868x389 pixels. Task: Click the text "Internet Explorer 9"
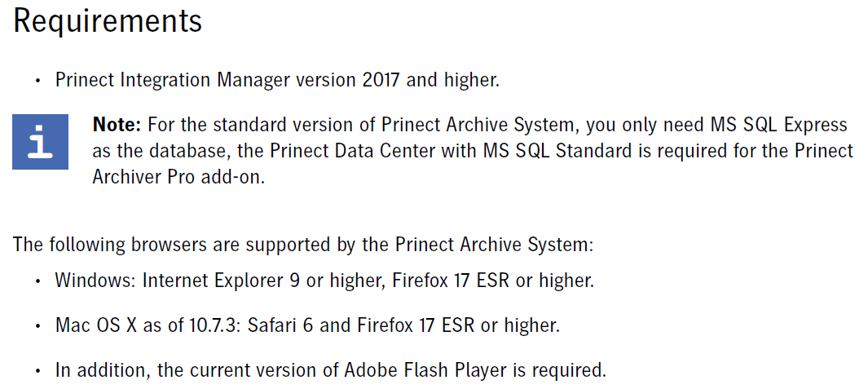tap(222, 281)
